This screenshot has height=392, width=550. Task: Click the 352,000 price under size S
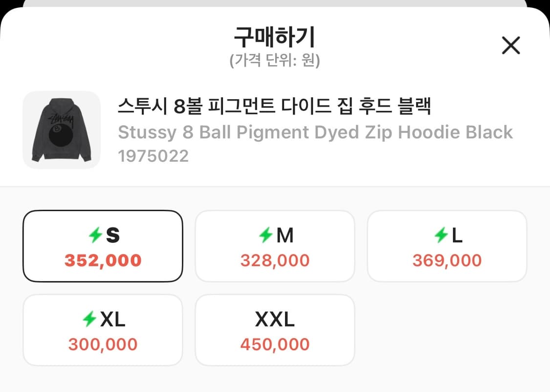tap(103, 260)
